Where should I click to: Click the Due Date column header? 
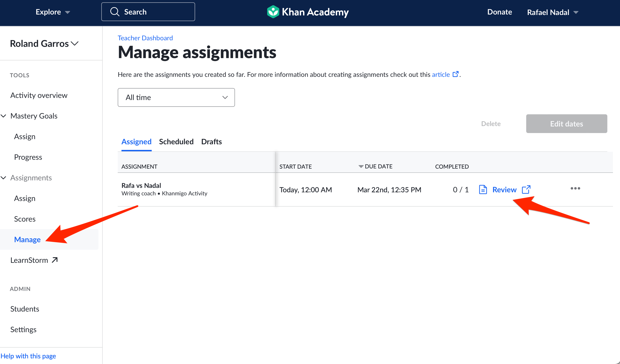tap(378, 166)
